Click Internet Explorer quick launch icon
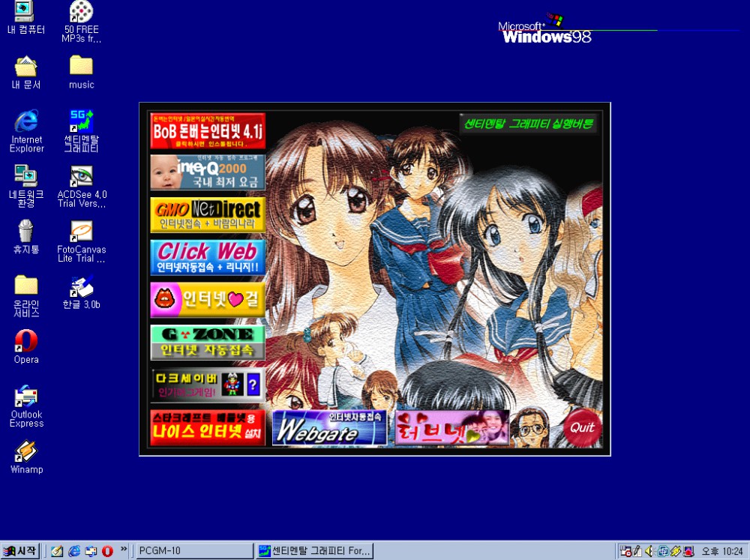 coord(74,551)
